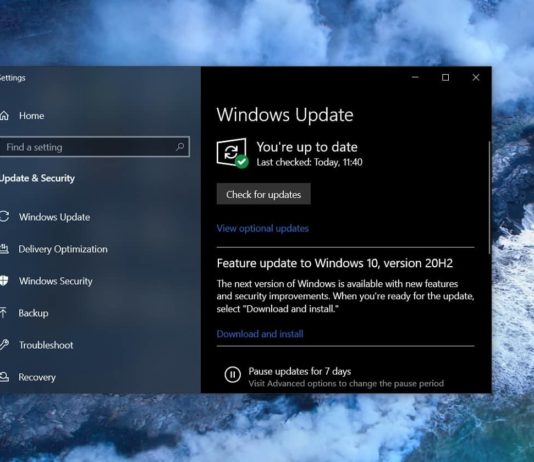Image resolution: width=534 pixels, height=462 pixels.
Task: Click the search magnifier icon
Action: pos(180,147)
